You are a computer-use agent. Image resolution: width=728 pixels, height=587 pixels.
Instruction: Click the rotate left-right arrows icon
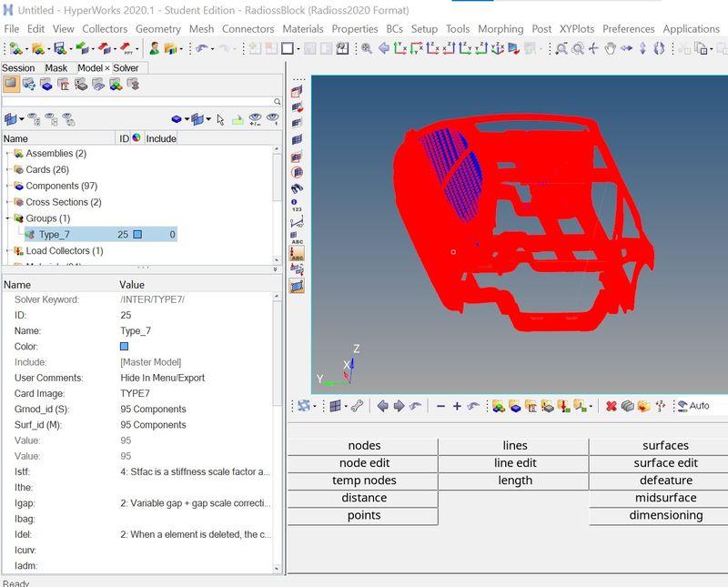(626, 48)
